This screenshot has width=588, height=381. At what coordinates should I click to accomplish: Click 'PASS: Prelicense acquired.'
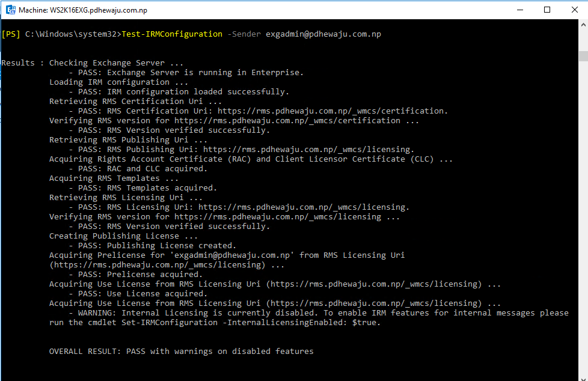pos(140,275)
